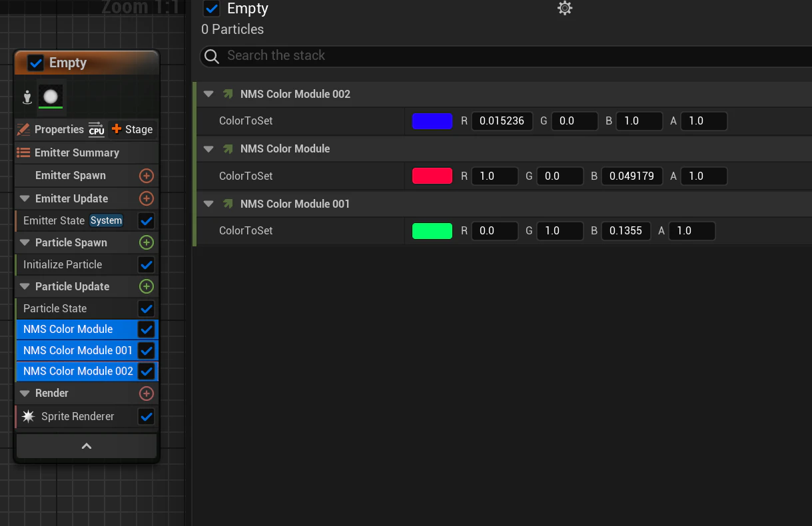
Task: Select the Initialize Particle module
Action: pos(87,264)
